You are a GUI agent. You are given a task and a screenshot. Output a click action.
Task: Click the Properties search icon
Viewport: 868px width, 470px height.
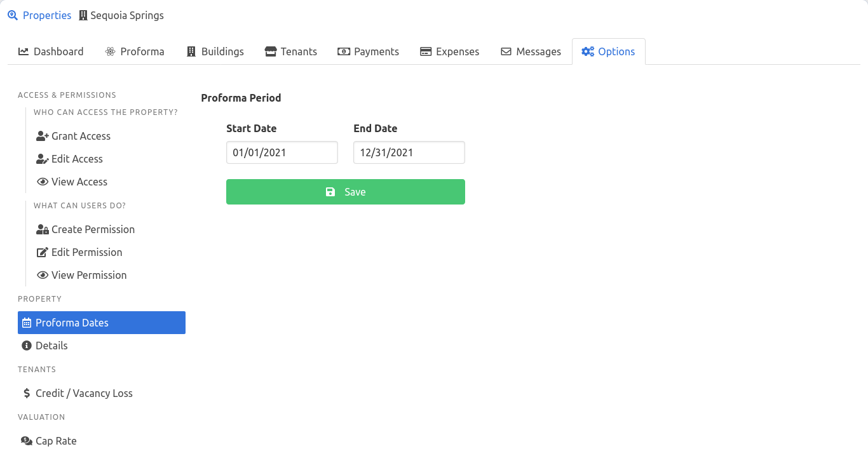tap(13, 15)
